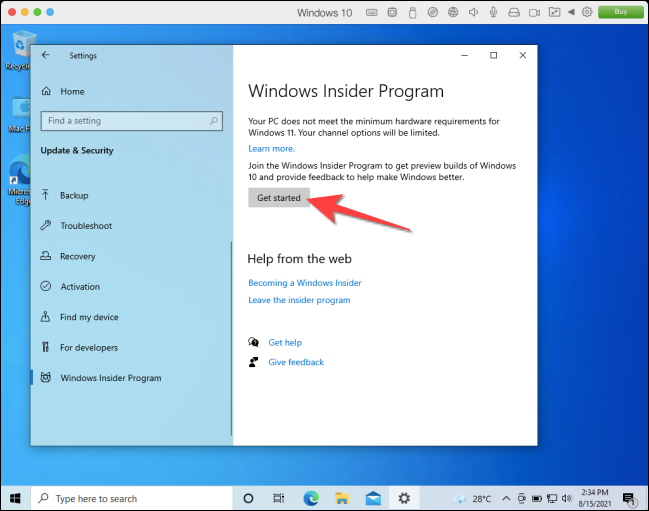The height and width of the screenshot is (511, 649).
Task: Open the Mail app in taskbar
Action: [x=373, y=498]
